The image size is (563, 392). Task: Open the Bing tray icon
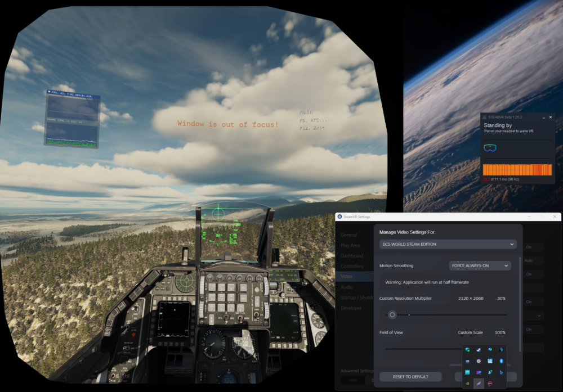tap(501, 372)
